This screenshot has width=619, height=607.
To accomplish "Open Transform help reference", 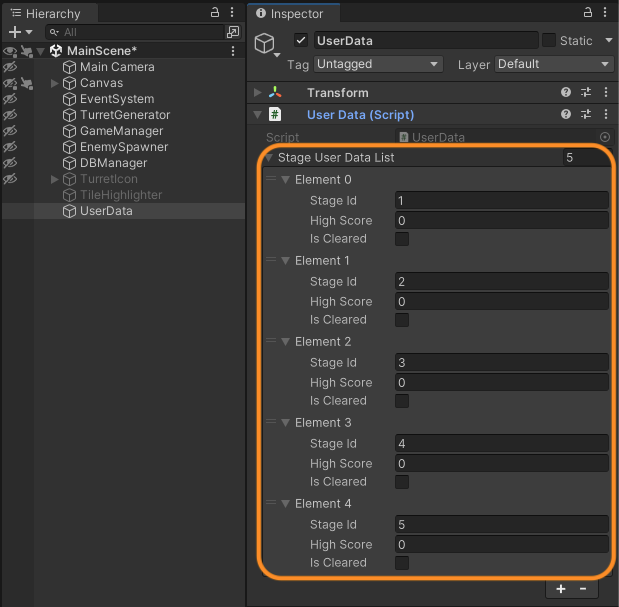I will pos(566,92).
